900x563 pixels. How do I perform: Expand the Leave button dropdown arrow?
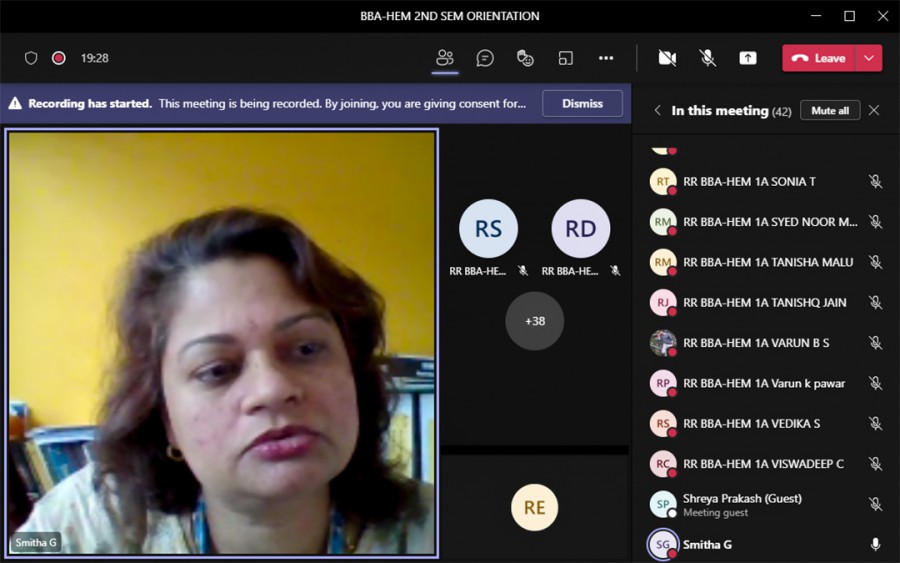point(869,58)
